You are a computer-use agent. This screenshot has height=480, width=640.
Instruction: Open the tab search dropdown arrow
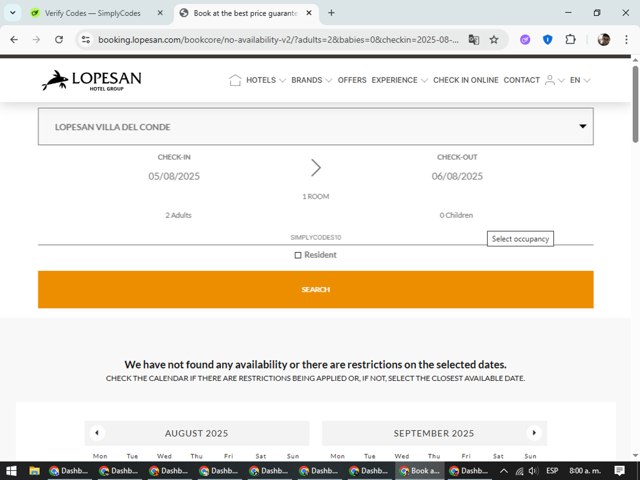tap(13, 13)
